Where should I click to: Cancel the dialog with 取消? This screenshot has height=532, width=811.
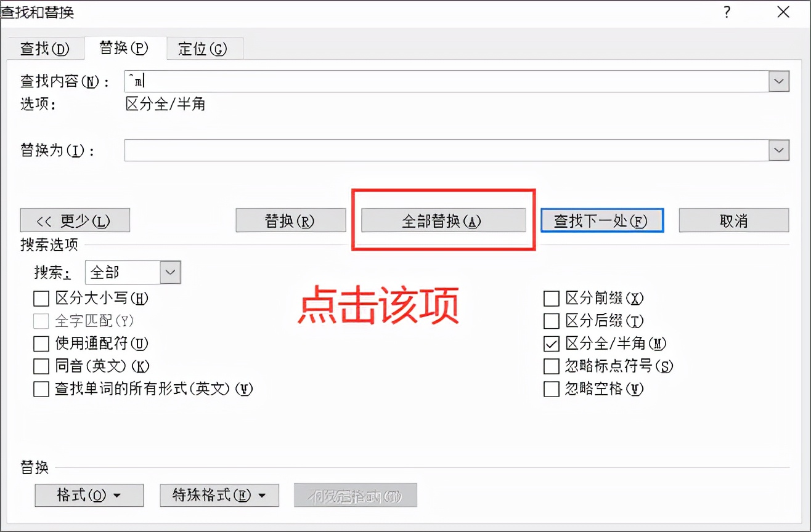[x=734, y=220]
